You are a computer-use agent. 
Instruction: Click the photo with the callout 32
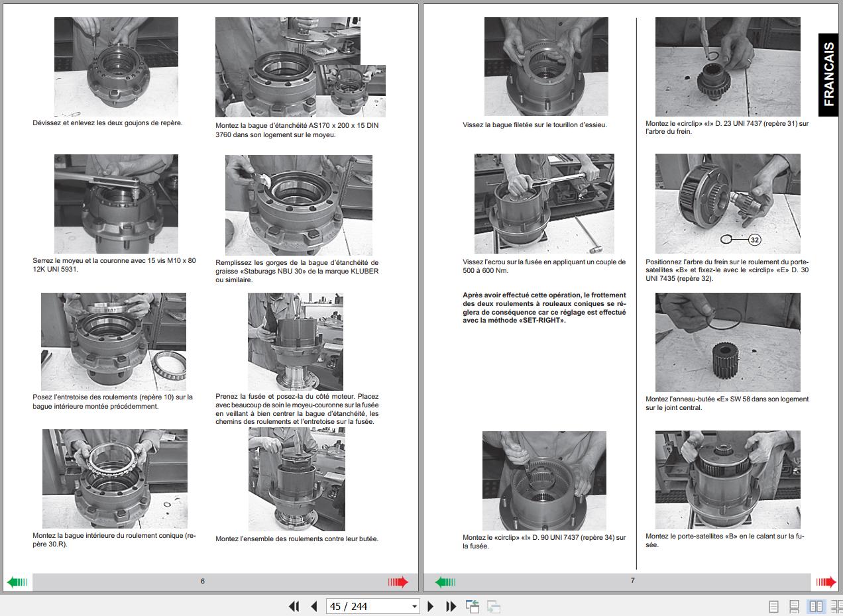tap(728, 204)
